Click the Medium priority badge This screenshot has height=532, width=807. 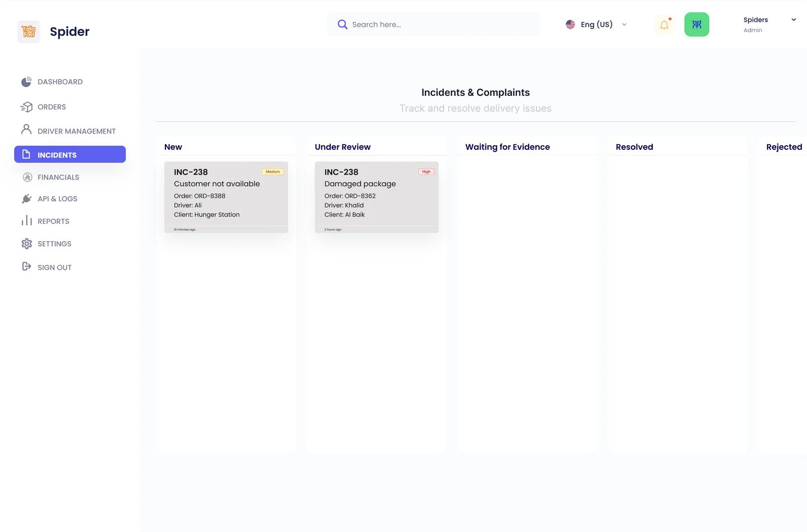(273, 171)
